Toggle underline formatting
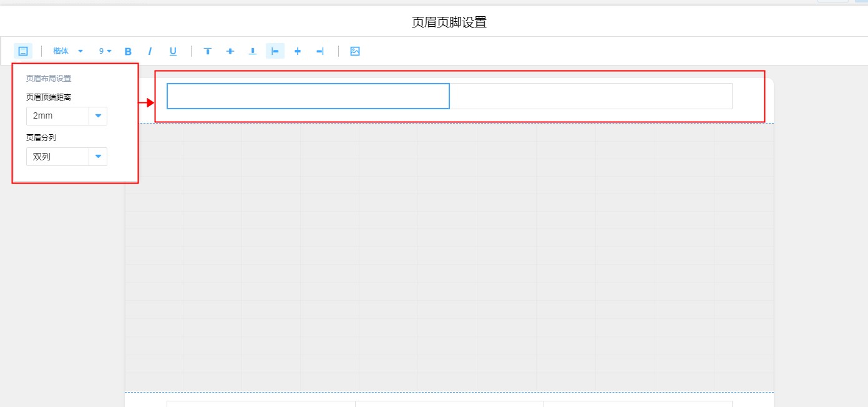The image size is (868, 407). click(173, 51)
